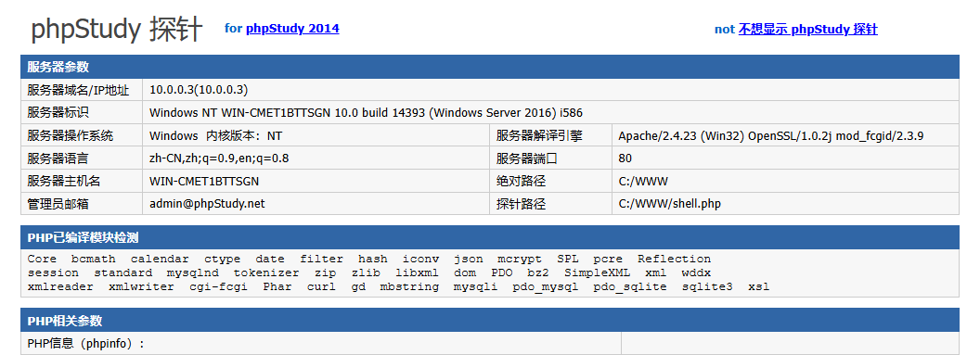Click the bcmath module name
980x355 pixels.
pyautogui.click(x=93, y=259)
